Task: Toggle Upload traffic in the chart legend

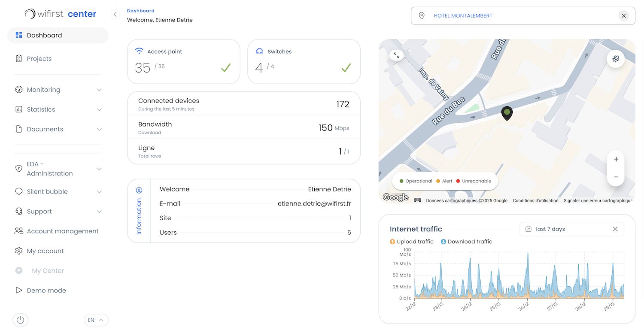Action: (411, 242)
